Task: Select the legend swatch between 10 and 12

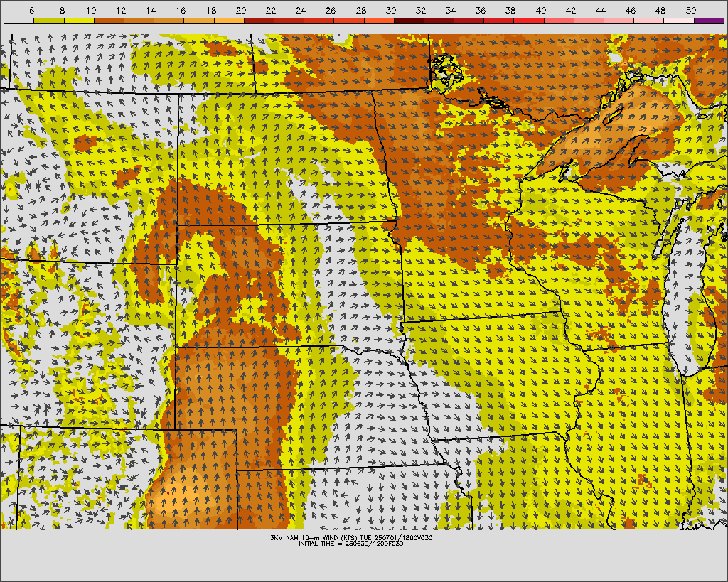Action: click(109, 21)
